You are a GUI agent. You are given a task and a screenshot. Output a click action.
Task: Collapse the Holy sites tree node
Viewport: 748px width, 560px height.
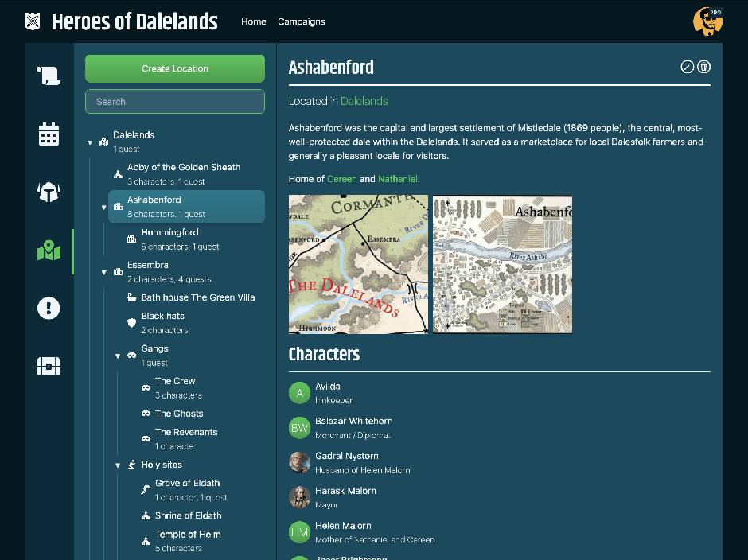tap(119, 465)
